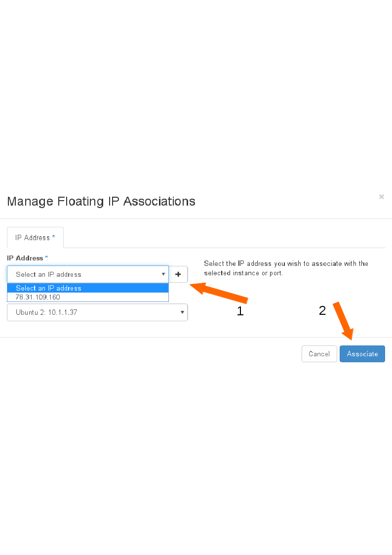Open the Select an IP address combo box

(88, 274)
